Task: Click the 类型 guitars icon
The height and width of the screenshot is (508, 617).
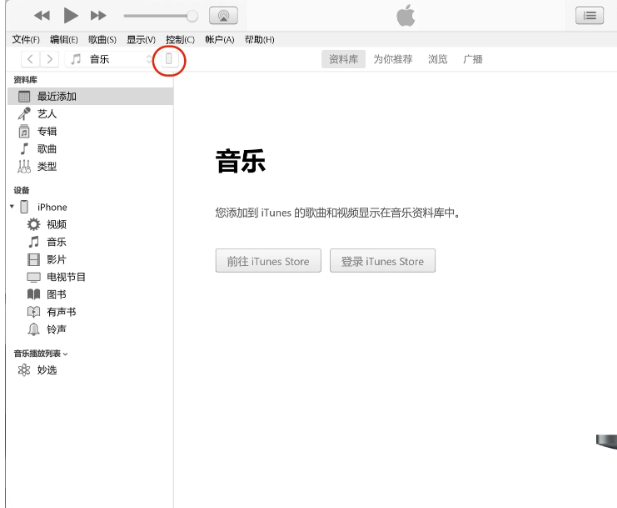Action: 24,166
